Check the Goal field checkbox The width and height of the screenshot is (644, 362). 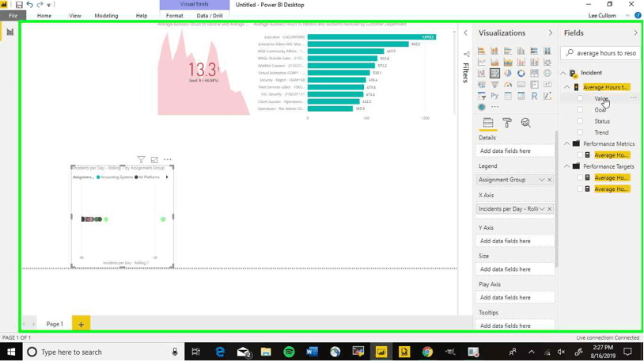click(580, 110)
